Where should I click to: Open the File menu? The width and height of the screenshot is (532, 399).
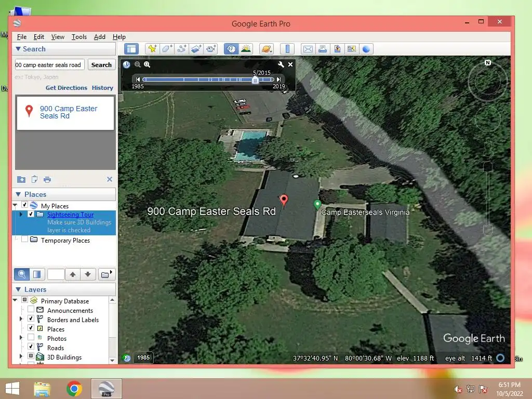tap(22, 37)
